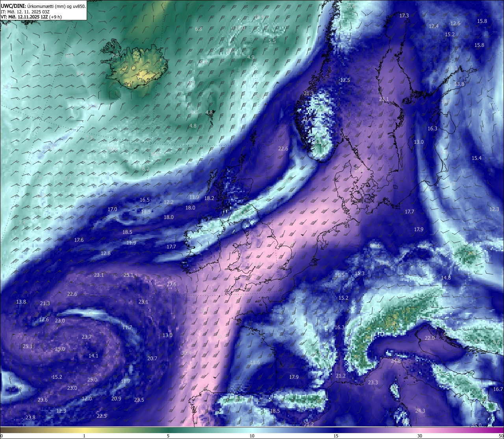Viewport: 504px width, 439px height.
Task: Click the 23.3 value on the map
Action: (373, 382)
